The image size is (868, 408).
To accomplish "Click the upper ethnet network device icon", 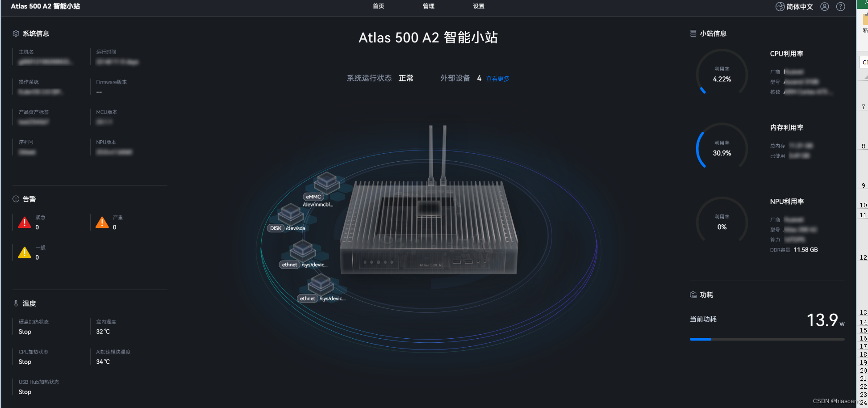I will (x=303, y=250).
